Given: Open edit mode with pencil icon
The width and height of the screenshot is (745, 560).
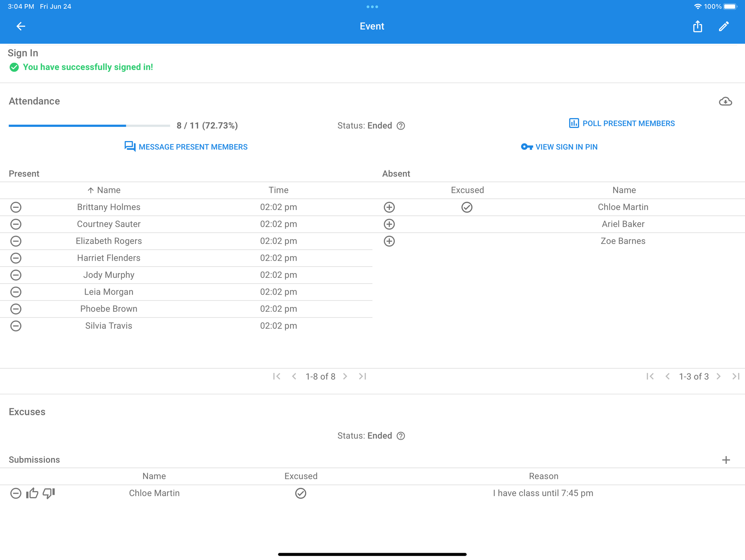Looking at the screenshot, I should click(x=723, y=26).
